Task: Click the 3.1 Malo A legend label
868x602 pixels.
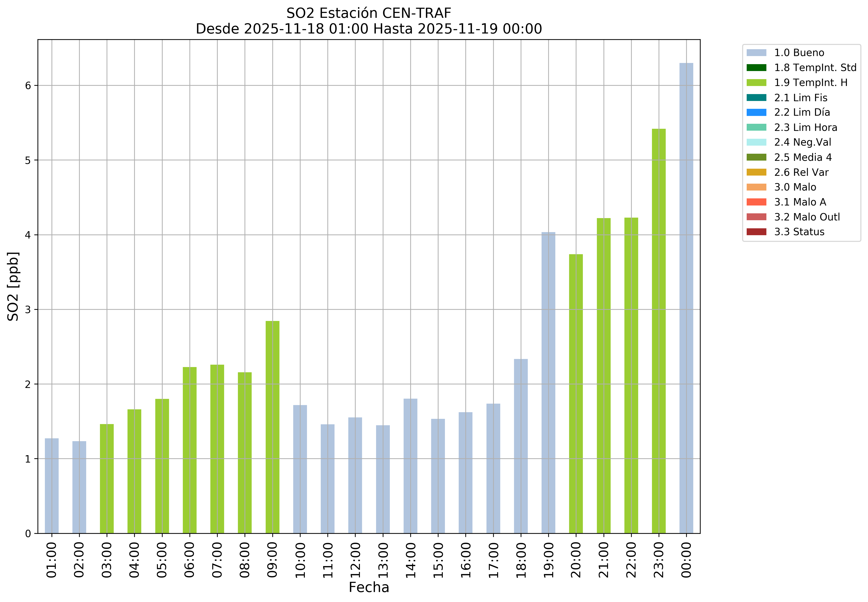Action: tap(800, 202)
